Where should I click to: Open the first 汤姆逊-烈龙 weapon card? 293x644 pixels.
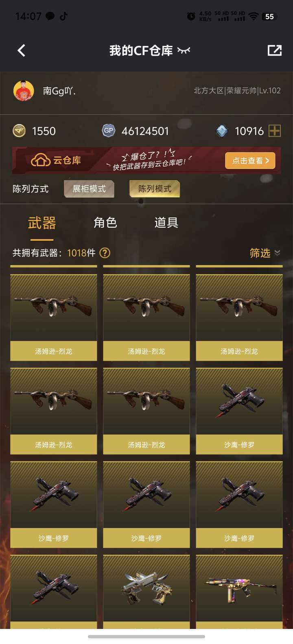[x=54, y=318]
